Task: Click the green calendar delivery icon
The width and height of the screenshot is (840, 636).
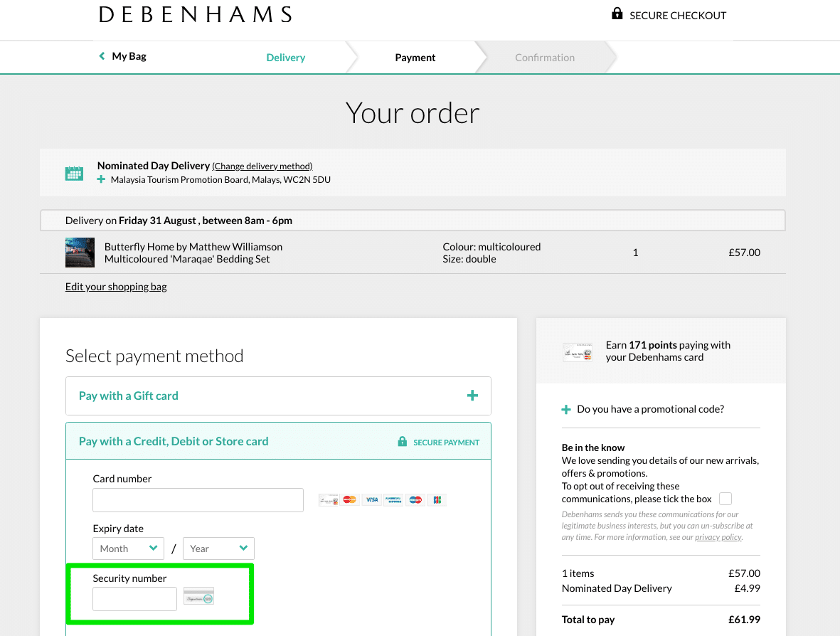Action: [74, 173]
